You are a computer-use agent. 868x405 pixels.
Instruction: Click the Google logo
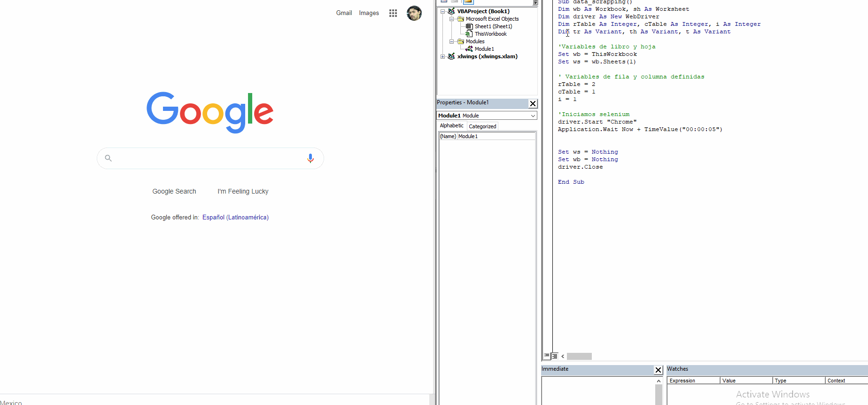point(210,112)
